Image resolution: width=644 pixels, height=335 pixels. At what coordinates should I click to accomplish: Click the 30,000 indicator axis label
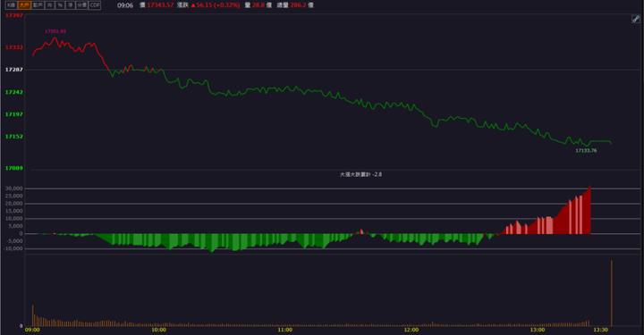coord(14,188)
